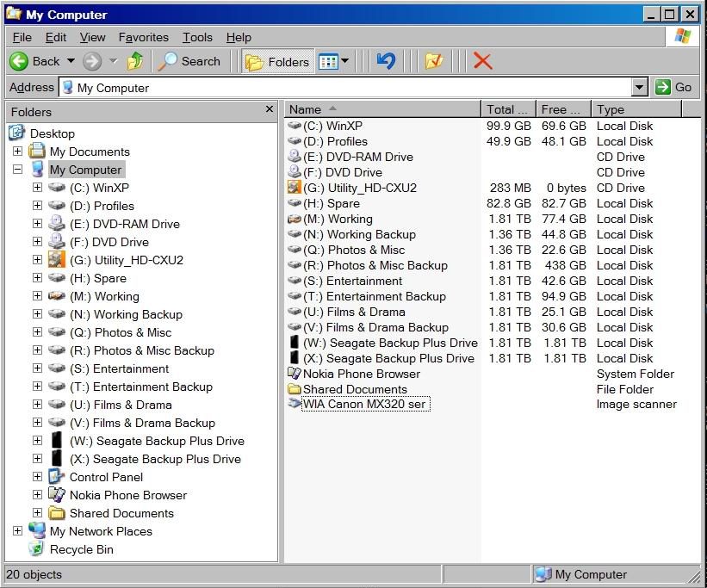This screenshot has width=707, height=588.
Task: Open the Address bar dropdown list
Action: coord(640,87)
